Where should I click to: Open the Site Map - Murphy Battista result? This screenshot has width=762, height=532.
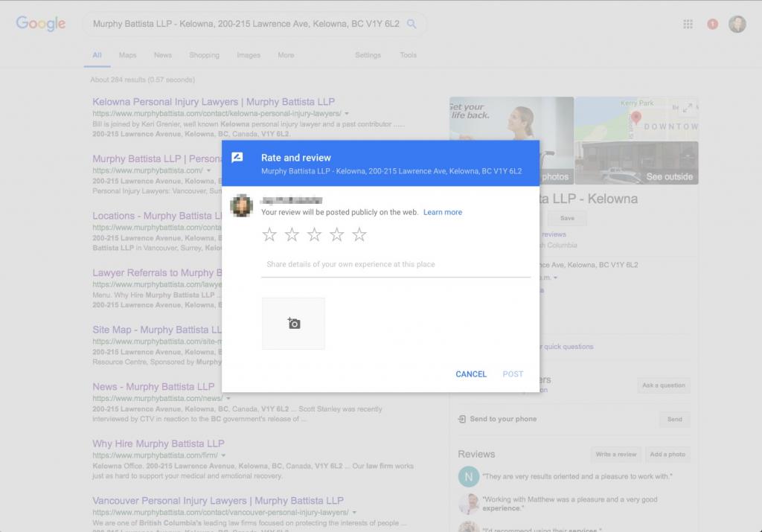click(x=157, y=330)
